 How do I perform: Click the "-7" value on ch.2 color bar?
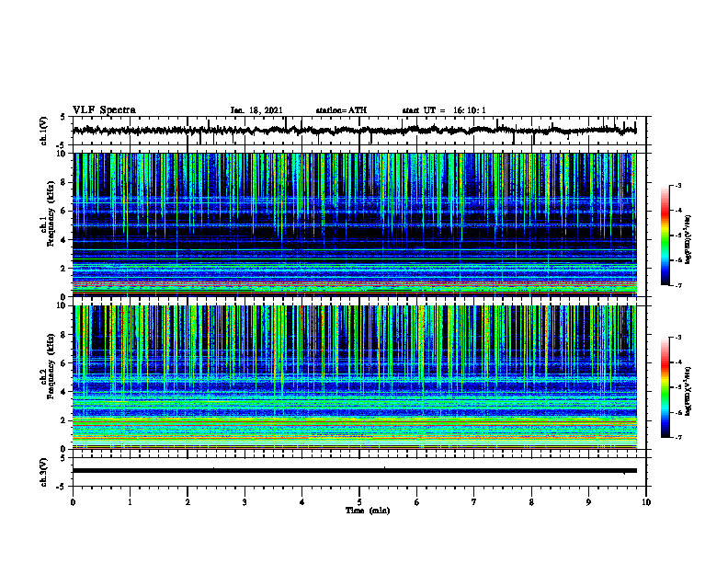(x=678, y=438)
